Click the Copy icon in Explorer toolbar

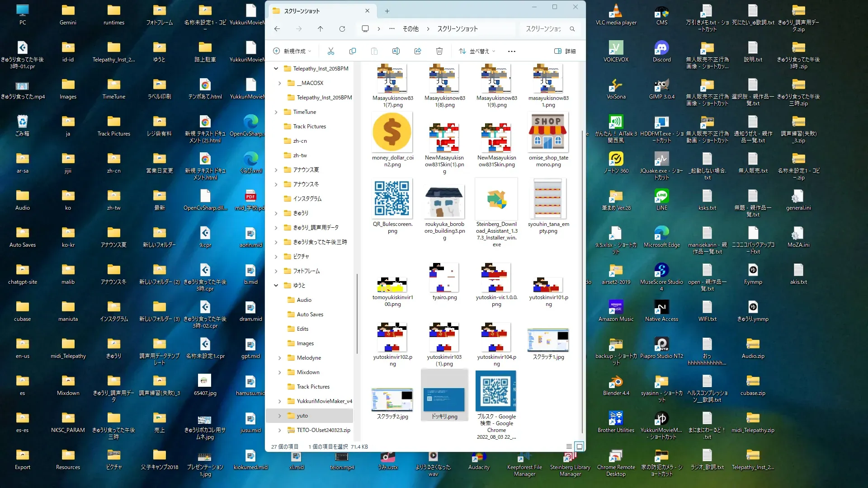(353, 52)
